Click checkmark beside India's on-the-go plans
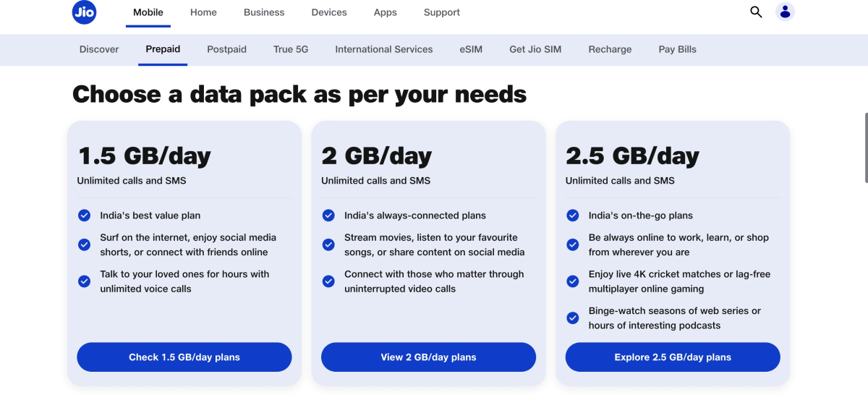The width and height of the screenshot is (868, 413). [x=573, y=216]
